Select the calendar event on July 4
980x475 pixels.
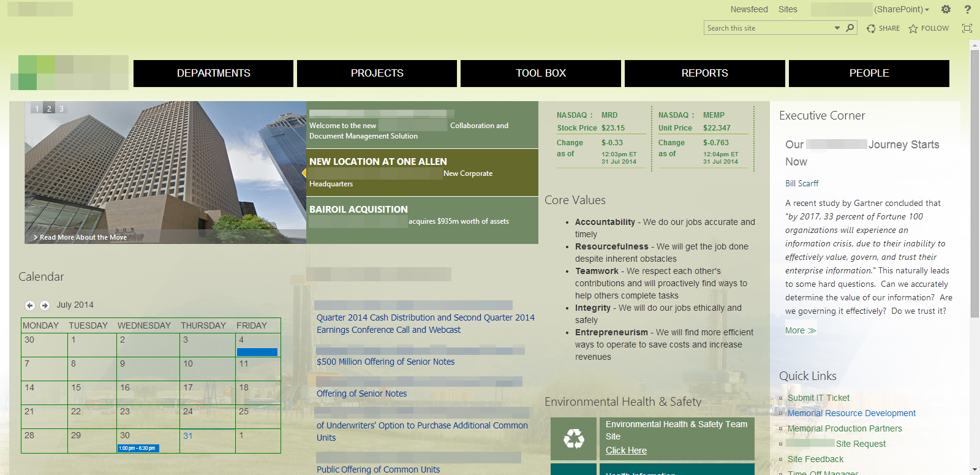pos(257,352)
